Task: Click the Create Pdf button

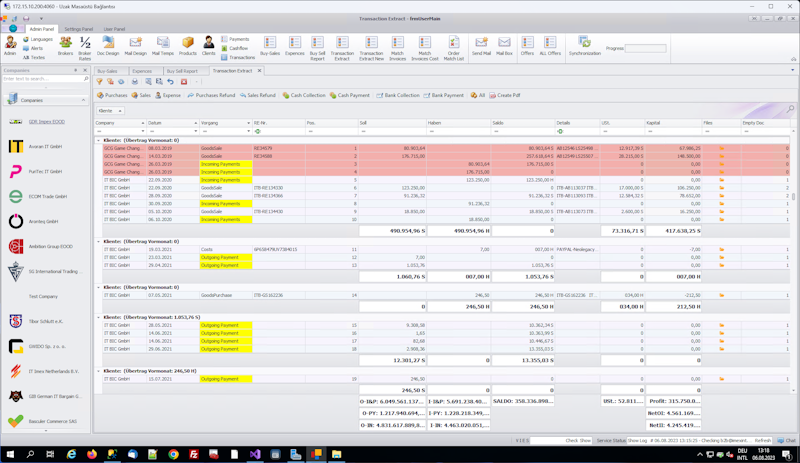Action: pos(505,95)
